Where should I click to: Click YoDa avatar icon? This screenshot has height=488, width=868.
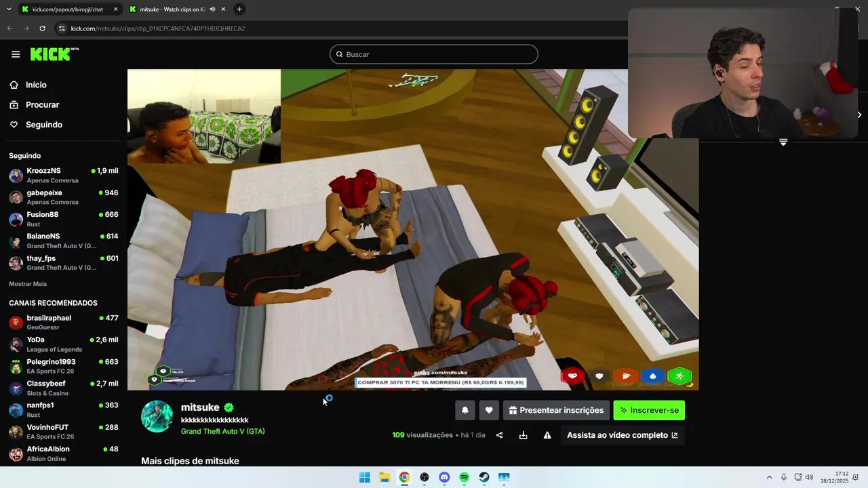(x=16, y=344)
